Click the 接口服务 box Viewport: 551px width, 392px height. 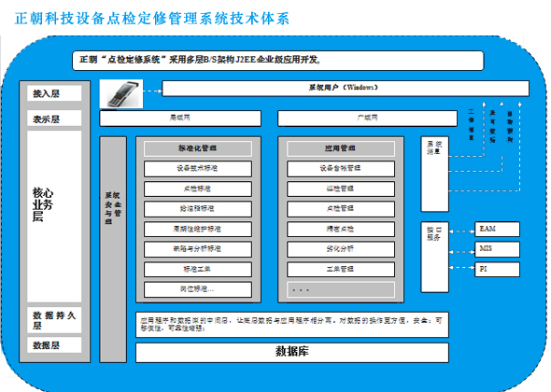[x=434, y=257]
